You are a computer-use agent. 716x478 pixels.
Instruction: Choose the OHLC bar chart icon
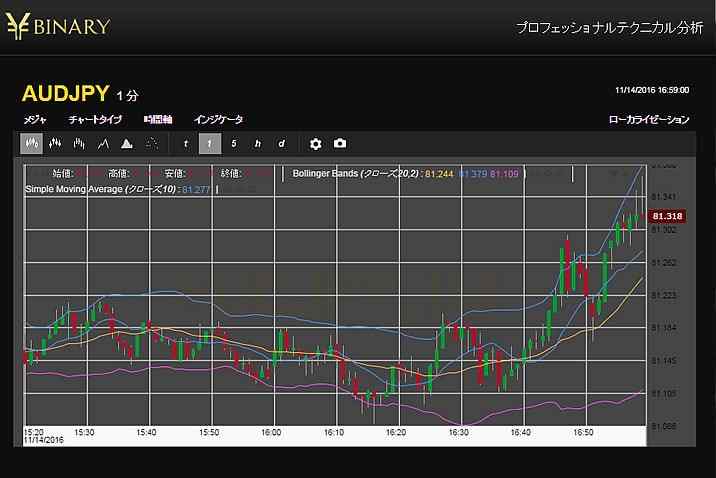(x=79, y=143)
